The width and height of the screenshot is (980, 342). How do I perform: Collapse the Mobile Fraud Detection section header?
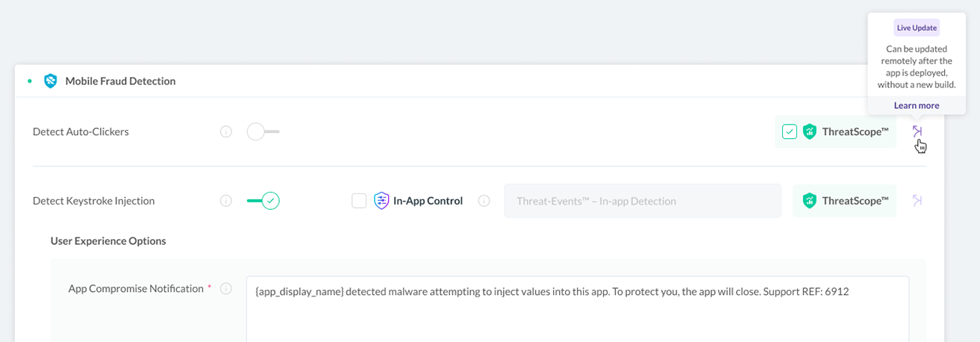coord(479,81)
